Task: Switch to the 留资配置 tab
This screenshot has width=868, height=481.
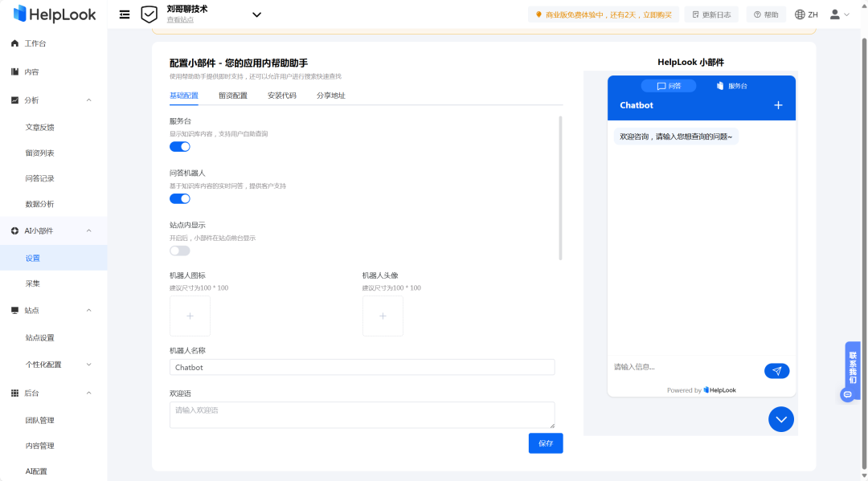Action: coord(233,96)
